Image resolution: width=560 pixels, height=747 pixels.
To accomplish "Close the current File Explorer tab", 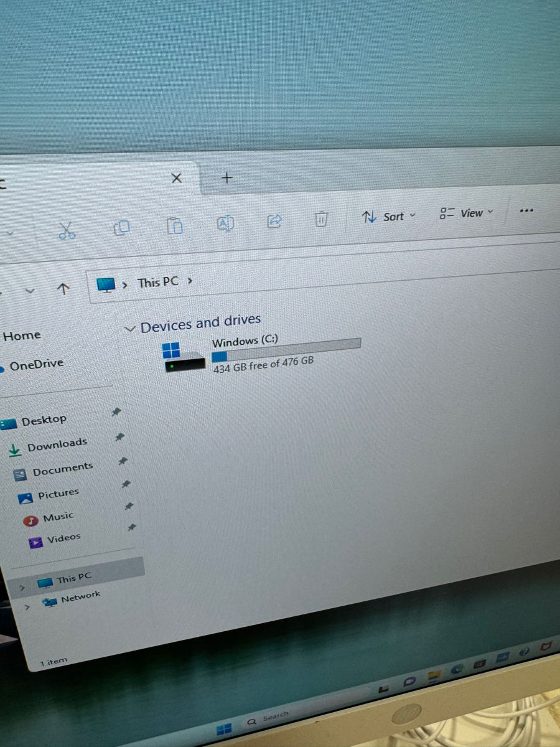I will [176, 178].
